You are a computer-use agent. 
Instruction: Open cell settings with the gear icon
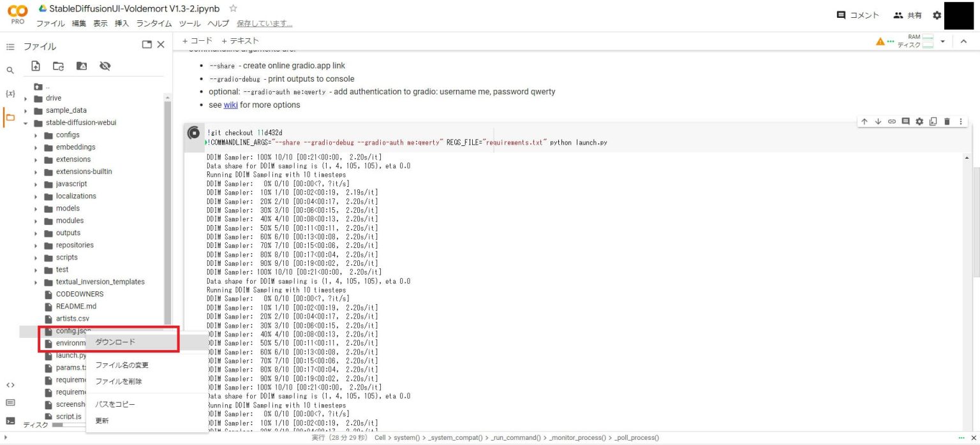919,121
